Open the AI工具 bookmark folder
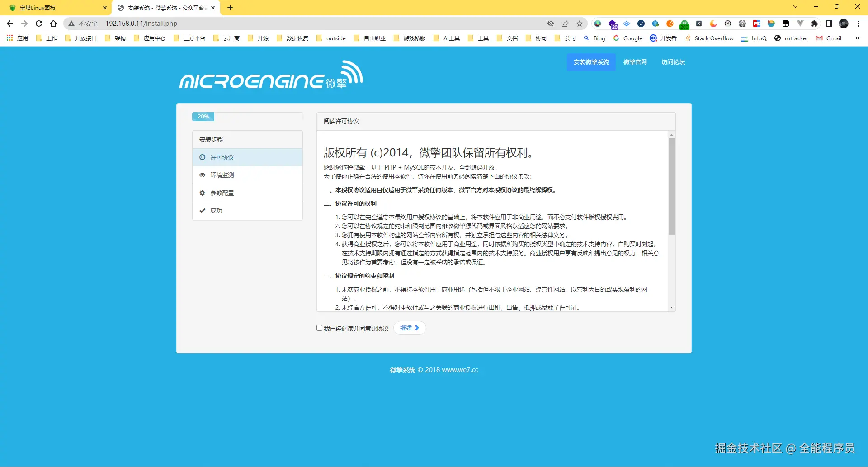The image size is (868, 467). coord(447,38)
